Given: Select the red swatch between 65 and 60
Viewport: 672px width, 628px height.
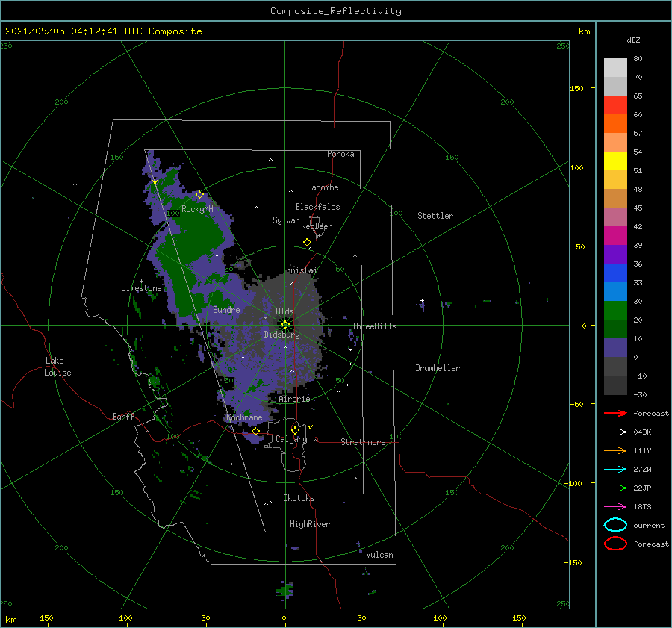Looking at the screenshot, I should click(615, 105).
